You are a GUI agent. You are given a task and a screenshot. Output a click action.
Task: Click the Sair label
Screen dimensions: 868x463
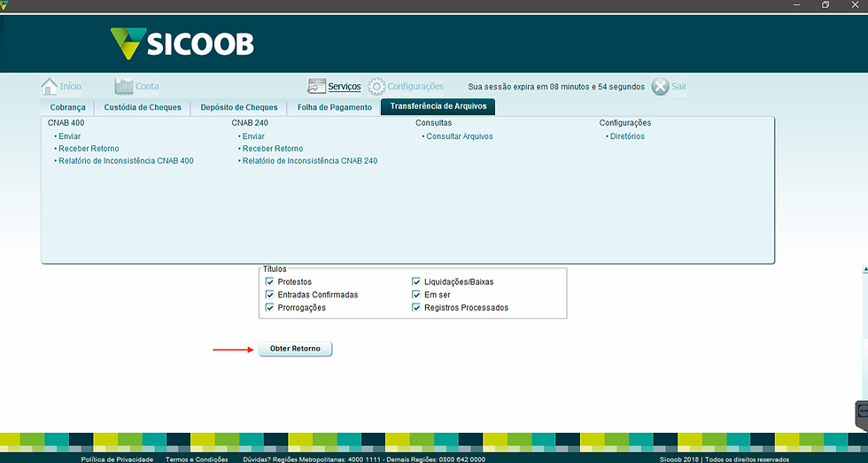[679, 86]
